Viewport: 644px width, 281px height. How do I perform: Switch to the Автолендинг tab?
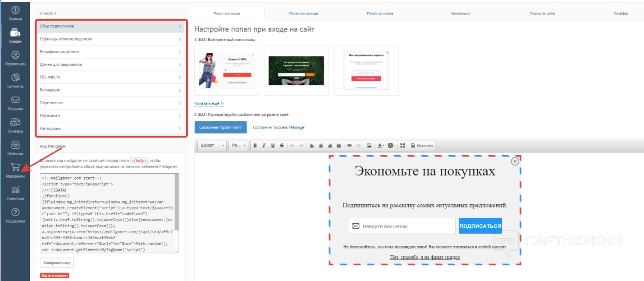pos(461,14)
